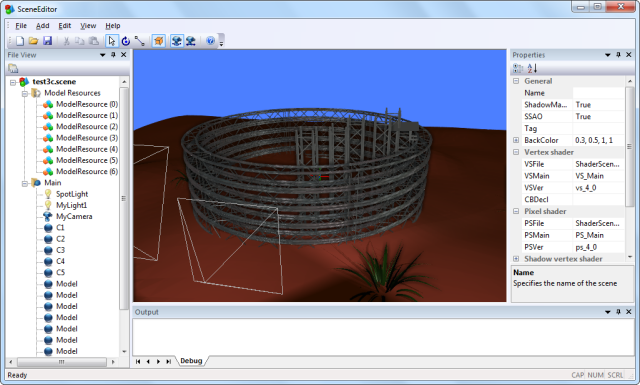Click the alphabetical sort icon in Properties
The height and width of the screenshot is (385, 640).
click(532, 68)
